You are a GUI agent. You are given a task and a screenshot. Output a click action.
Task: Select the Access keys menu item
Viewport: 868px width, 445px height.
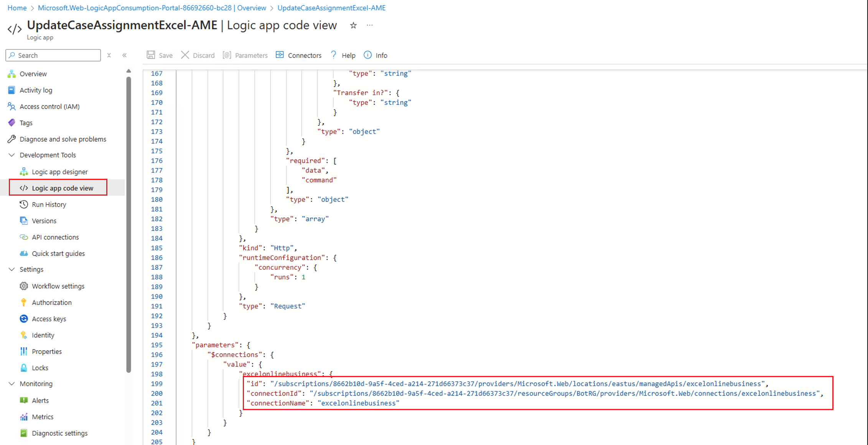(x=49, y=319)
